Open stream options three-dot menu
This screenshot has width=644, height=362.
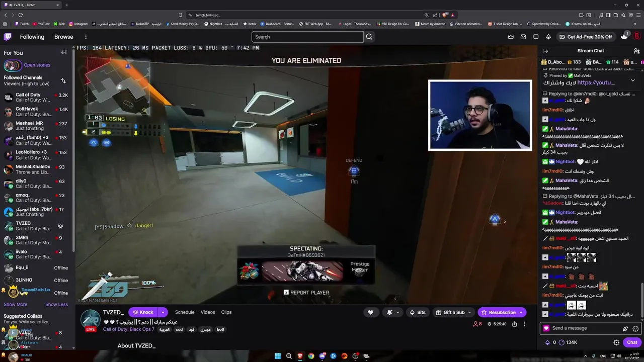[x=524, y=324]
